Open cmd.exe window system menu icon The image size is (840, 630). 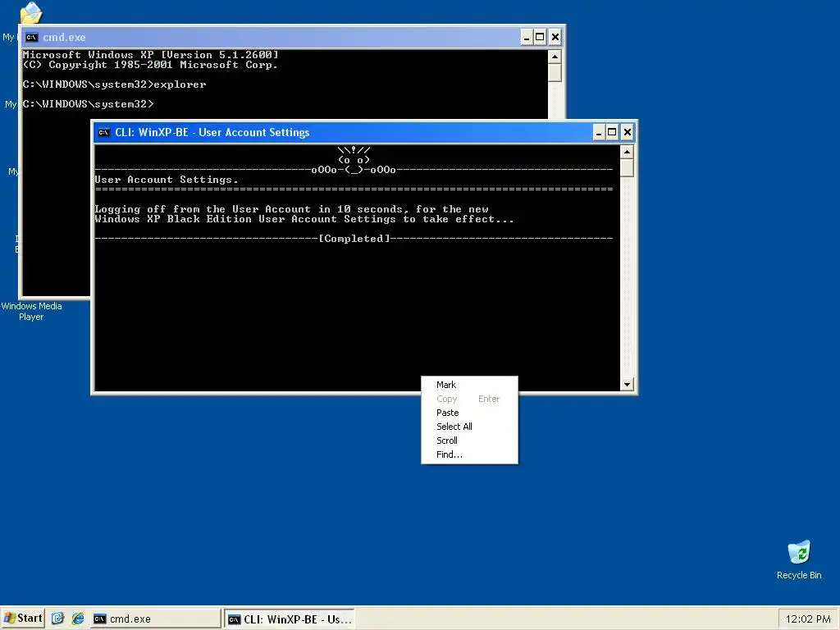(x=31, y=37)
